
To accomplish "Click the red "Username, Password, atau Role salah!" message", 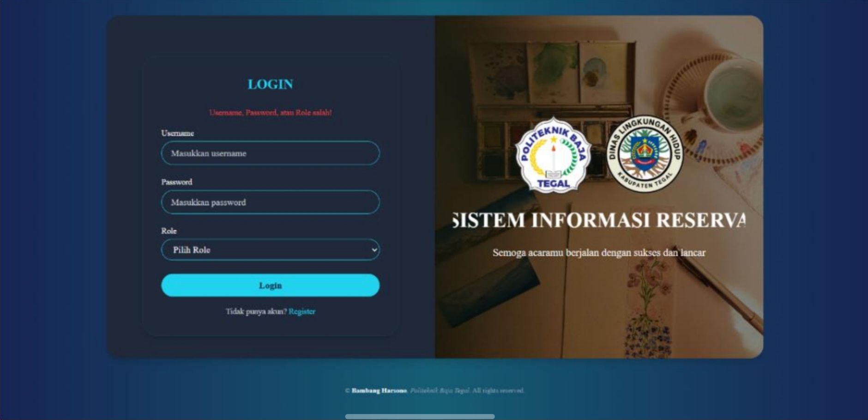I will (x=270, y=112).
